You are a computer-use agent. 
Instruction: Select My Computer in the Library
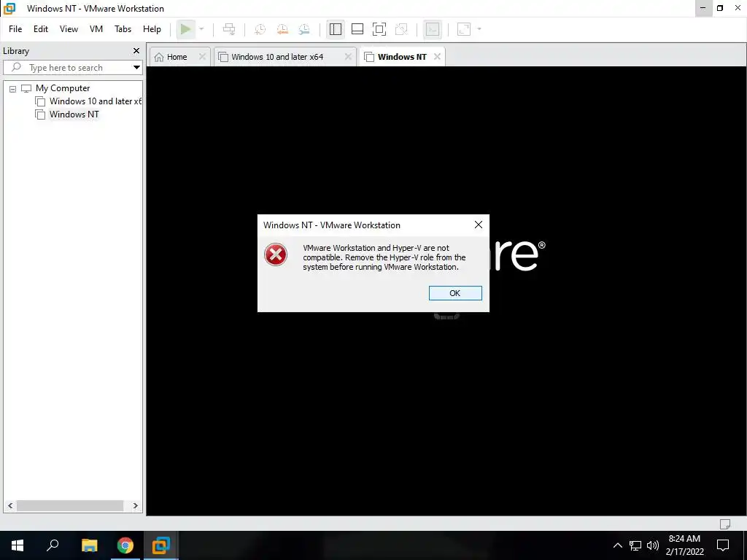(63, 88)
